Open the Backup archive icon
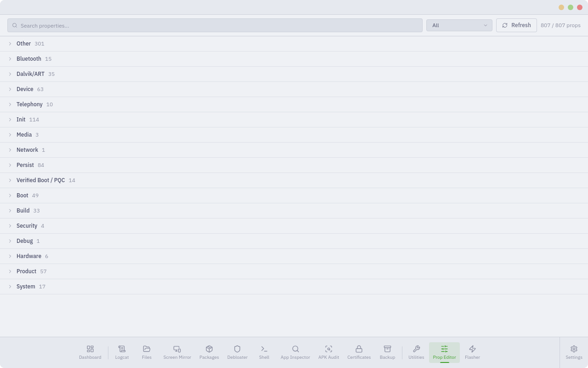 pos(387,349)
